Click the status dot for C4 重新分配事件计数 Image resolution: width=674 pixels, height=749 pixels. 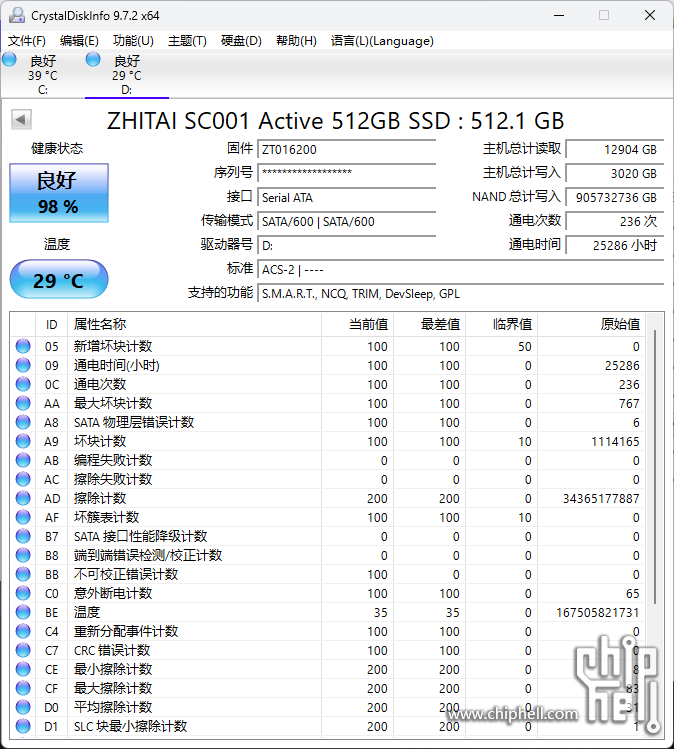[23, 631]
